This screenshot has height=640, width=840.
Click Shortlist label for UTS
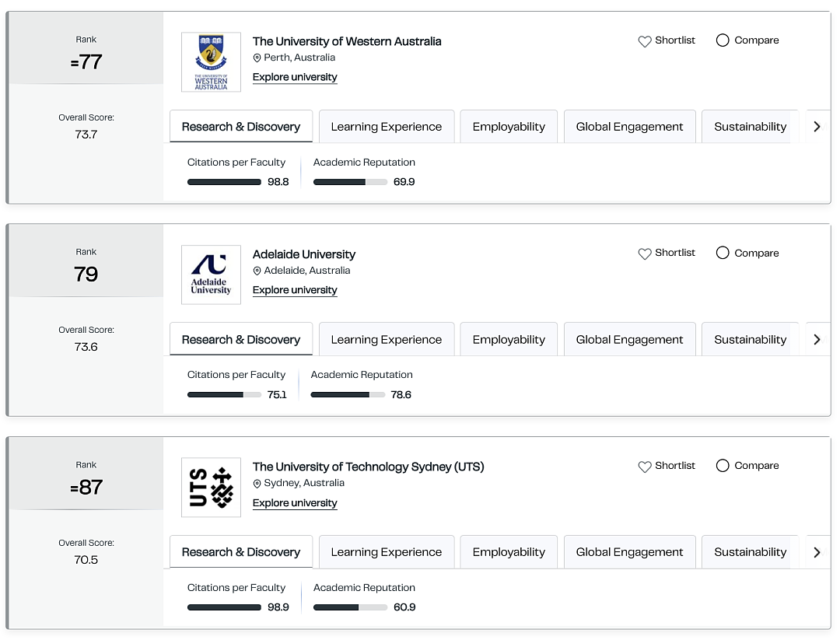pos(675,465)
